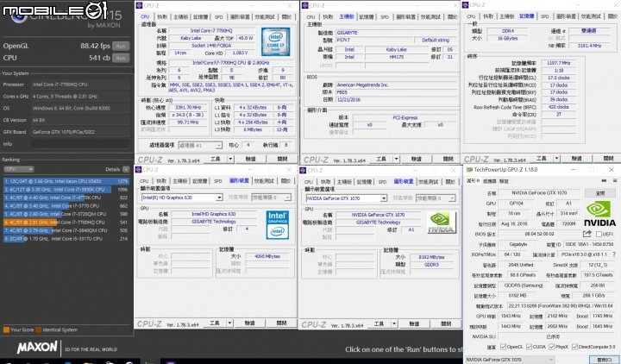Switch to 記憶體 tab in CPU-Z Intel HD Graphics window
The width and height of the screenshot is (621, 364).
point(199,181)
